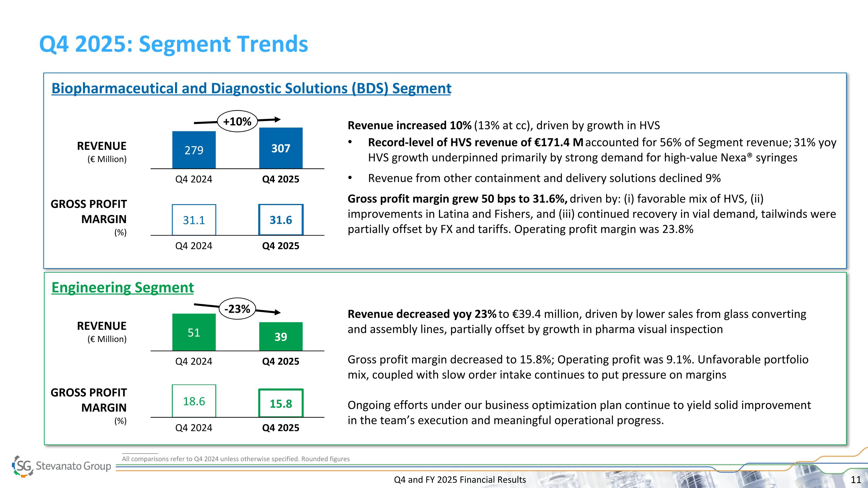Viewport: 868px width, 488px height.
Task: Click the 31.1 gross margin box
Action: 194,220
